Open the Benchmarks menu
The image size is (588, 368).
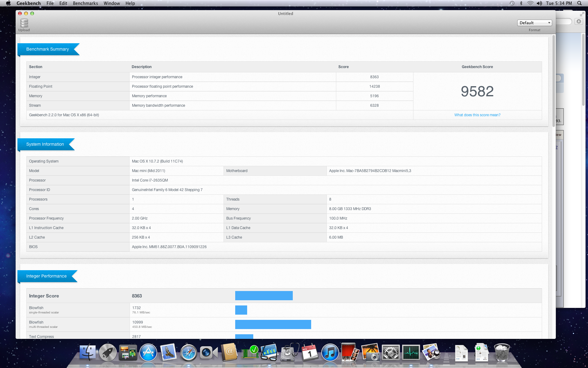85,3
